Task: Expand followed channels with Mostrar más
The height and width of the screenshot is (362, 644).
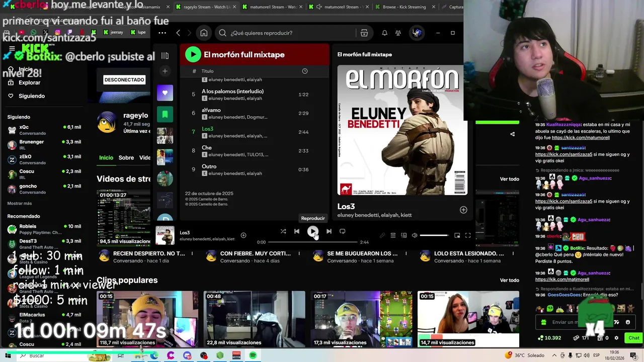Action: [x=20, y=203]
